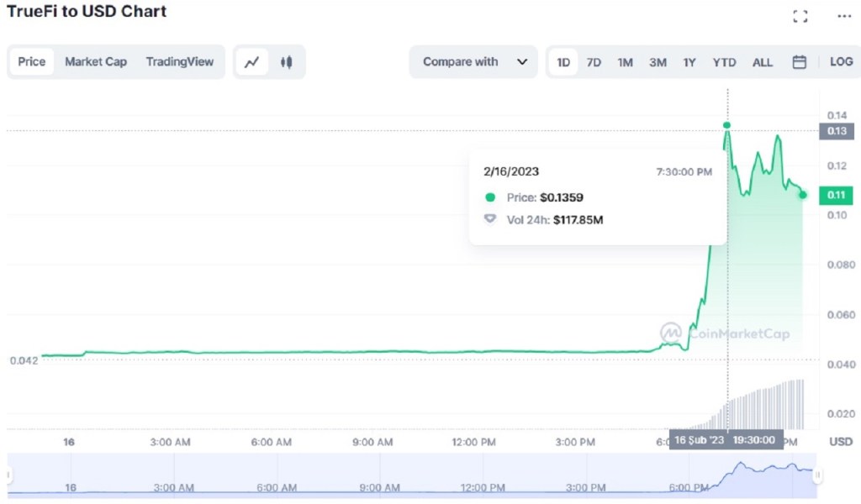
Task: Select YTD time range
Action: click(724, 62)
